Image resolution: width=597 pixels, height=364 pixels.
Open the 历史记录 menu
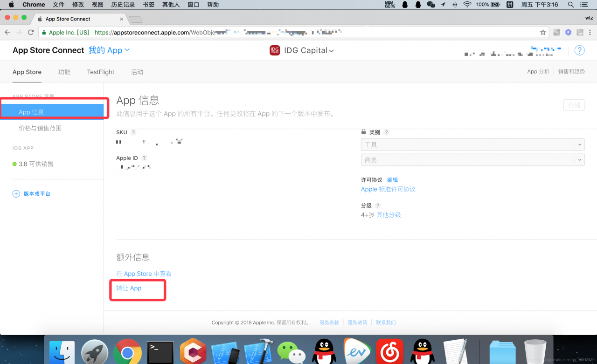click(123, 5)
